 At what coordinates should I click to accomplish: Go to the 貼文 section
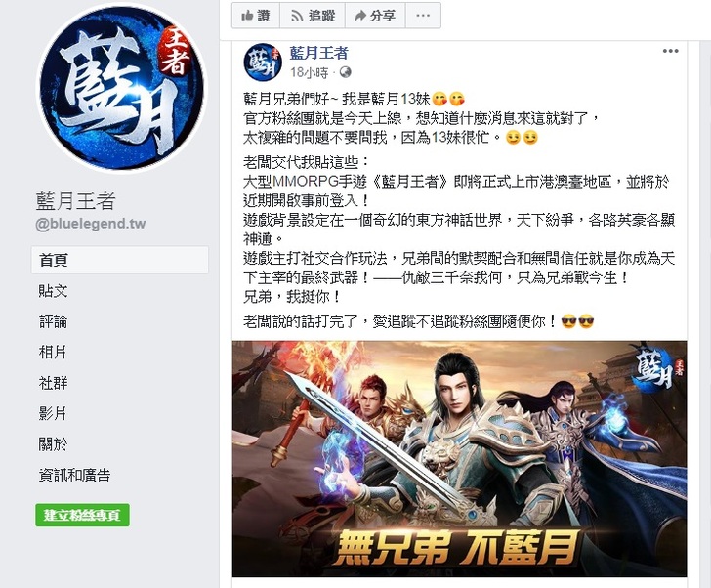point(53,291)
